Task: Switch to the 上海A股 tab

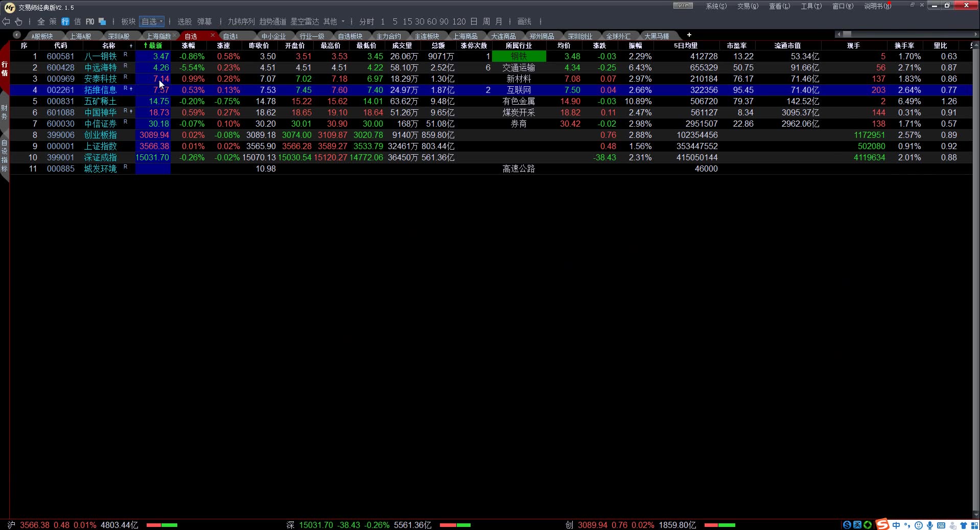Action: point(80,36)
